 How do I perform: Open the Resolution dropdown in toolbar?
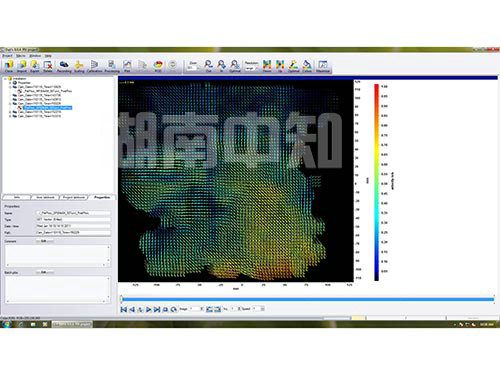pyautogui.click(x=251, y=68)
